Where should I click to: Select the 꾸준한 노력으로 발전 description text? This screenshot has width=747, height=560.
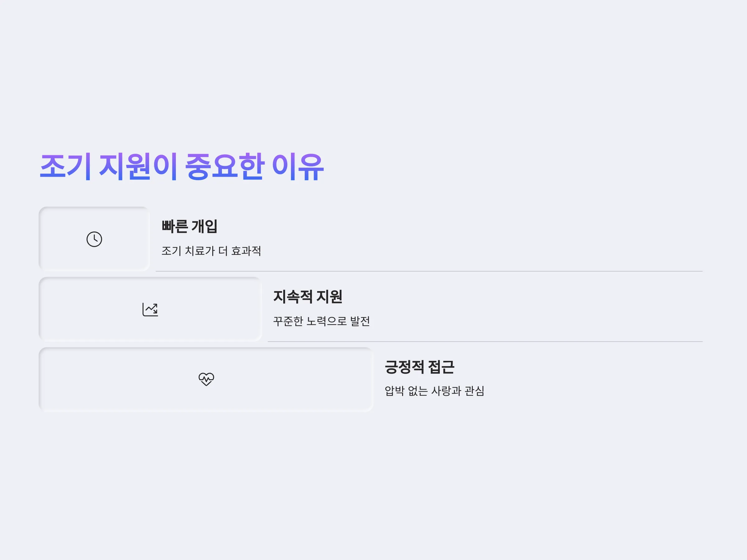point(322,321)
